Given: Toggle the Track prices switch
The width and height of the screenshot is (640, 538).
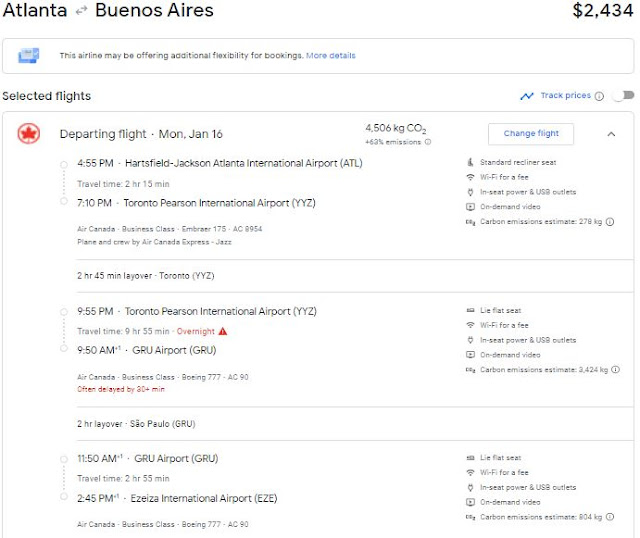Looking at the screenshot, I should point(624,95).
